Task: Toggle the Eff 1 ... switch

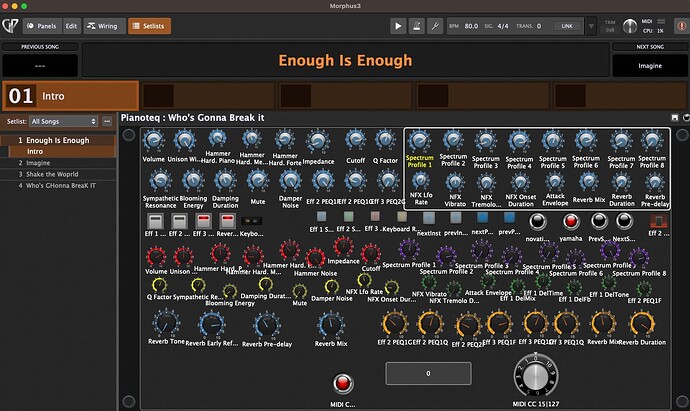Action: tap(155, 221)
